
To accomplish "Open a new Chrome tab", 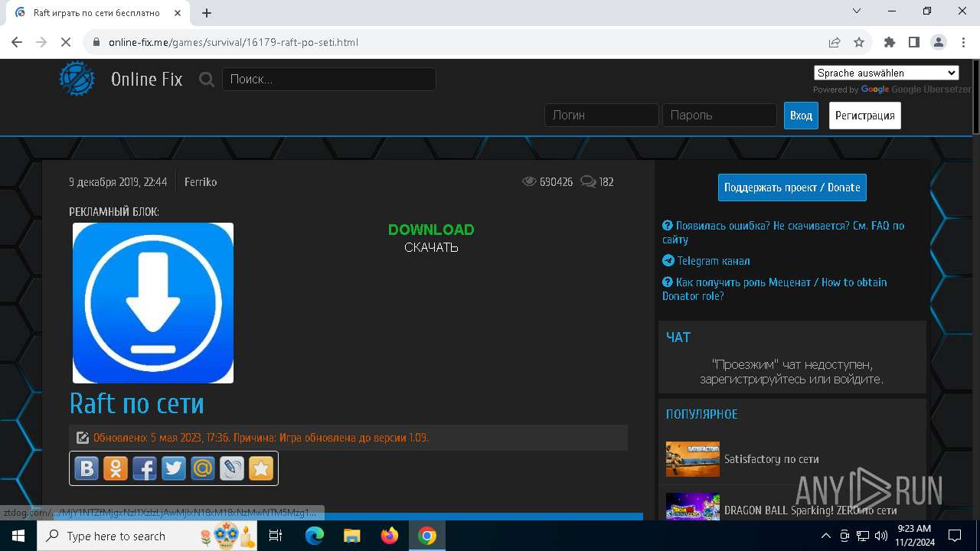I will (207, 13).
